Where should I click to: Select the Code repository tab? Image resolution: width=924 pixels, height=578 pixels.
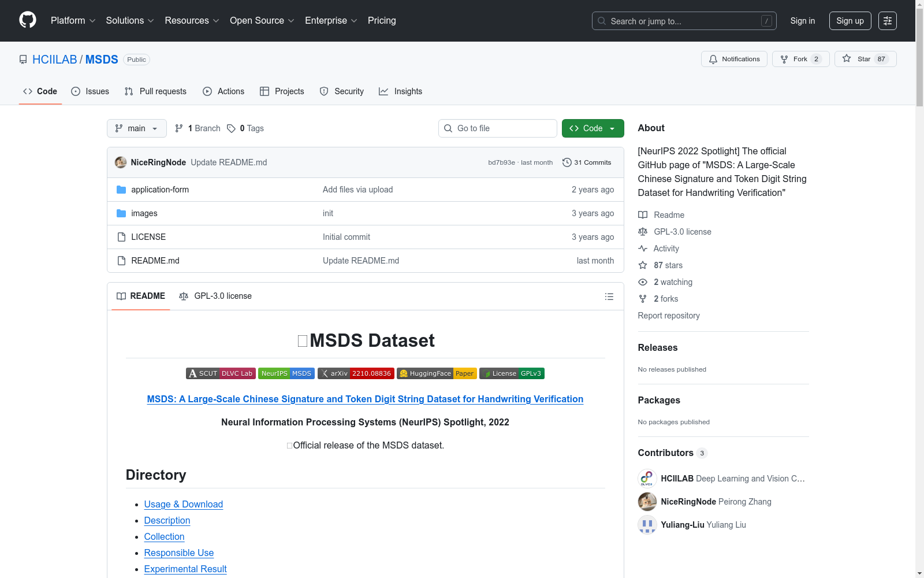click(x=40, y=91)
